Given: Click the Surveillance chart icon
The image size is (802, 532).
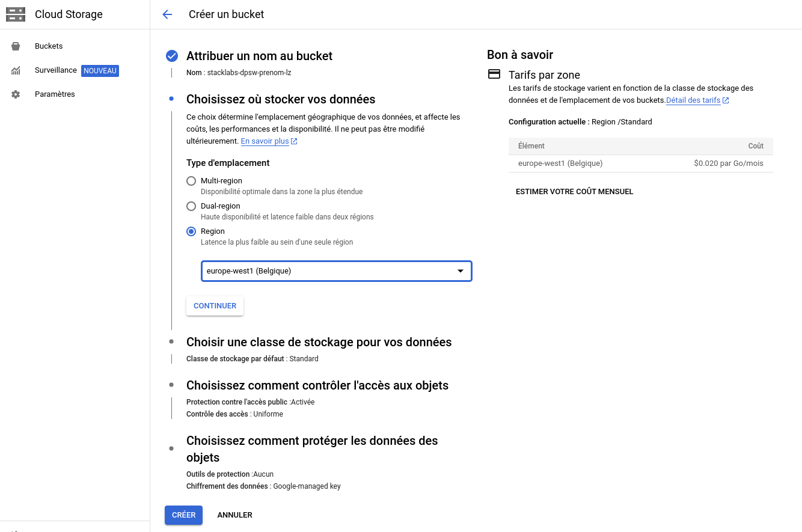Looking at the screenshot, I should 16,70.
